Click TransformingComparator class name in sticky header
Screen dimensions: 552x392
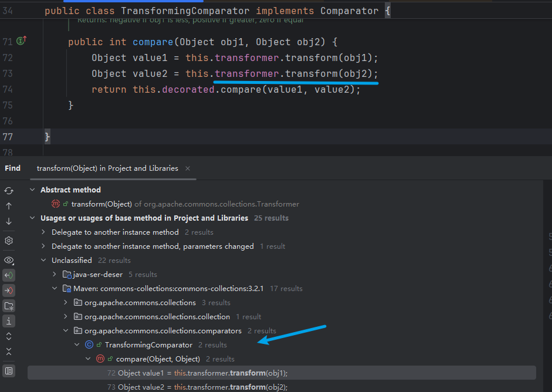point(185,11)
